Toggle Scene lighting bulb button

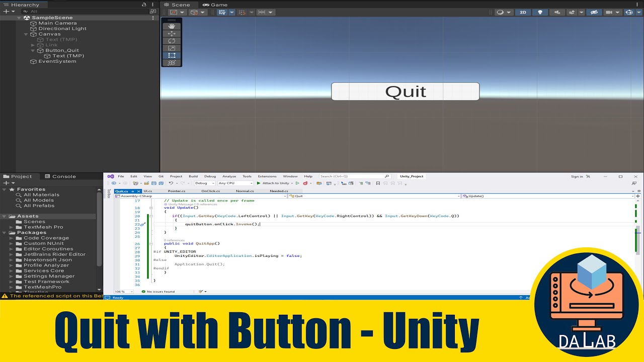[540, 12]
